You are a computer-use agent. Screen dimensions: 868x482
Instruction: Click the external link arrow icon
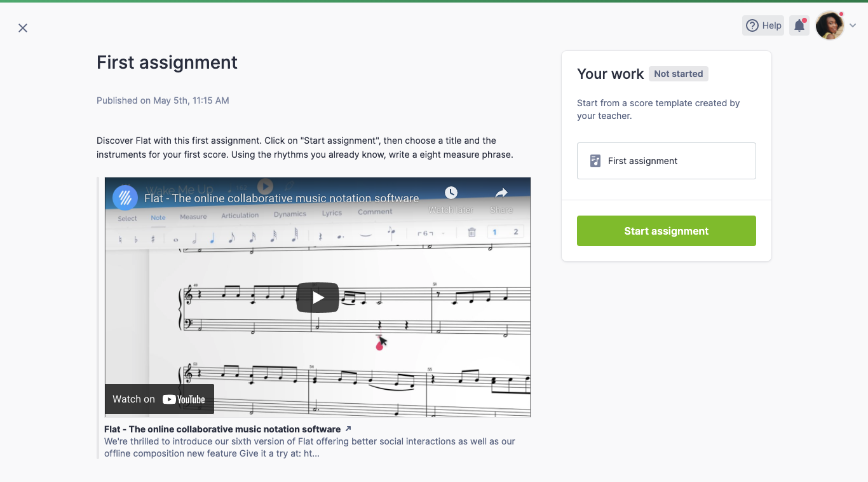(x=348, y=429)
